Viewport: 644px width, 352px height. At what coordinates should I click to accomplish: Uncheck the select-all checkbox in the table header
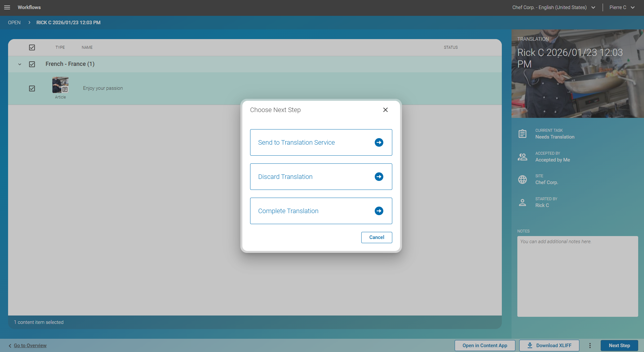pyautogui.click(x=32, y=47)
